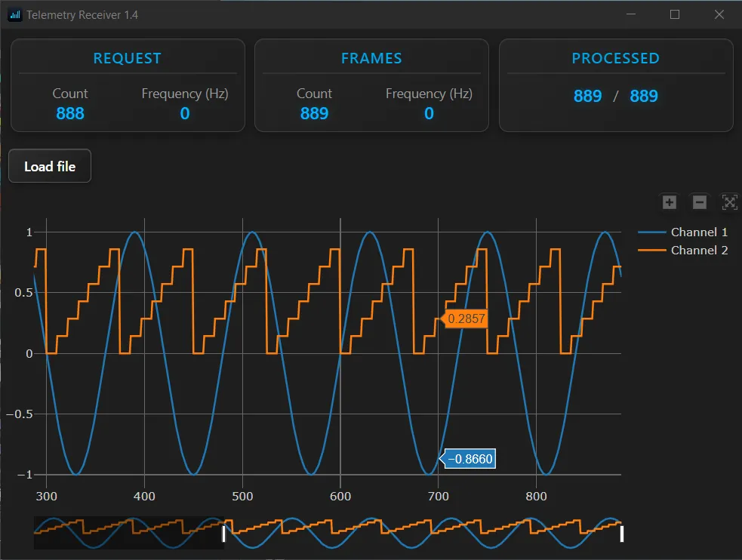
Task: Click the orange 0.2857 value tooltip
Action: pos(466,319)
